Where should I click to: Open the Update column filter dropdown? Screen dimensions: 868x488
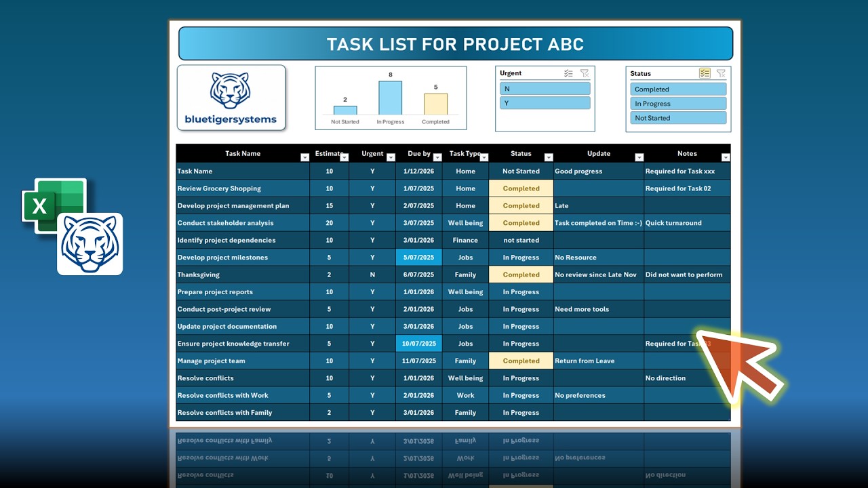coord(639,157)
